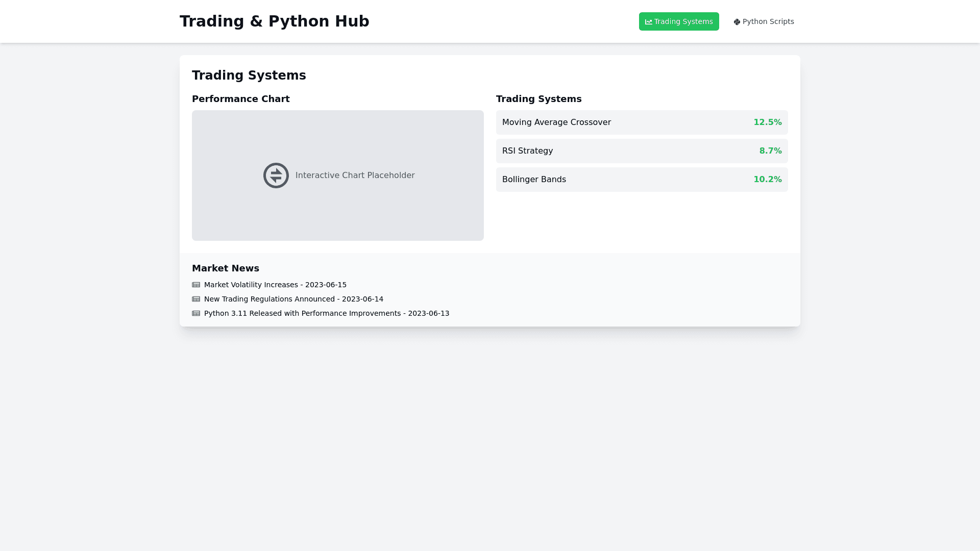Open Market Volatility Increases news item
This screenshot has height=551, width=980.
[x=275, y=285]
